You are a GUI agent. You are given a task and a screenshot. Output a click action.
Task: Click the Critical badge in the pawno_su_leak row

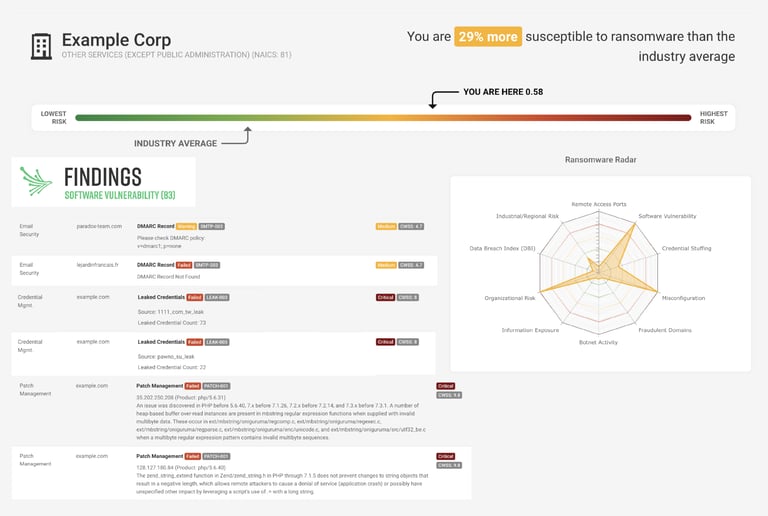[385, 342]
